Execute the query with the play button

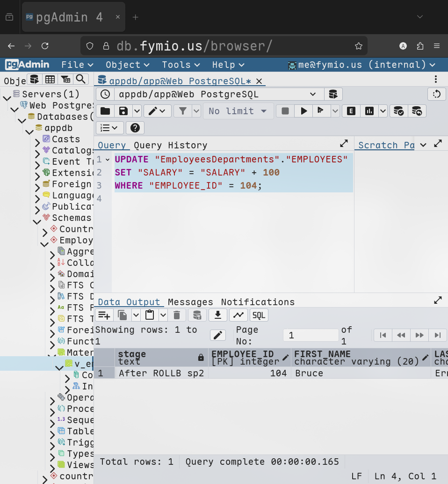[303, 111]
